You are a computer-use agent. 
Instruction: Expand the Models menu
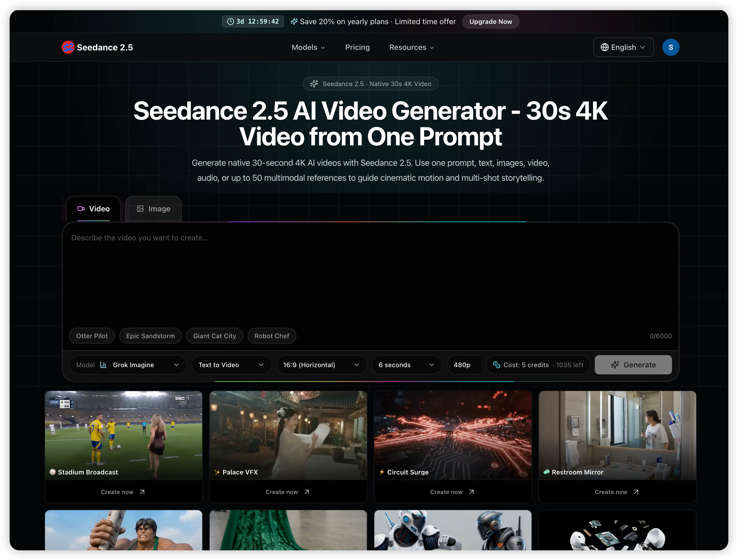point(308,47)
